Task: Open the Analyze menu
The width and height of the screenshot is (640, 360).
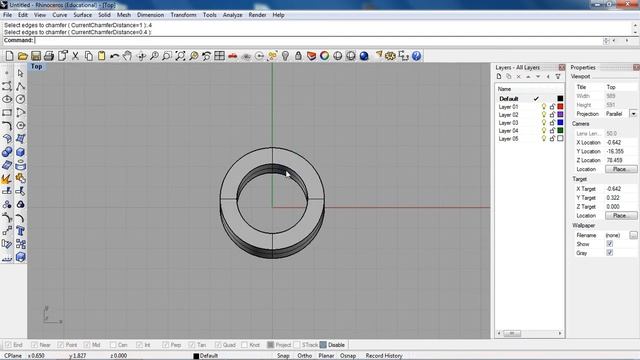Action: tap(232, 15)
